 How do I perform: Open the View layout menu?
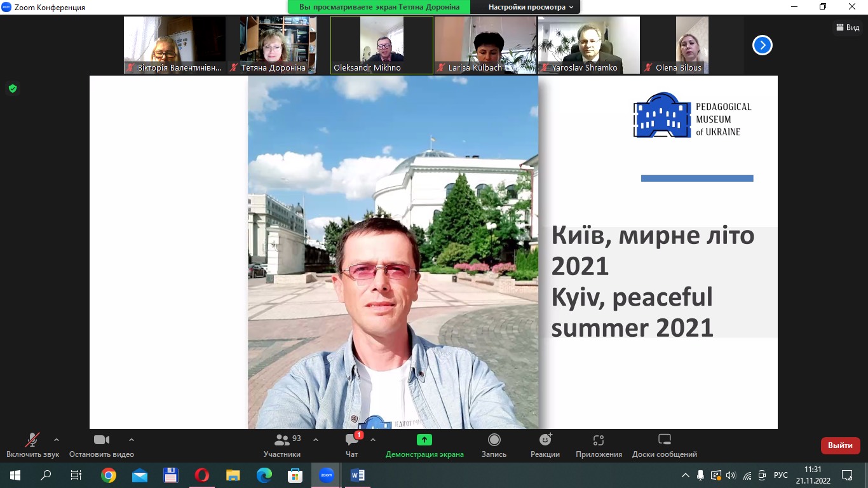coord(848,27)
